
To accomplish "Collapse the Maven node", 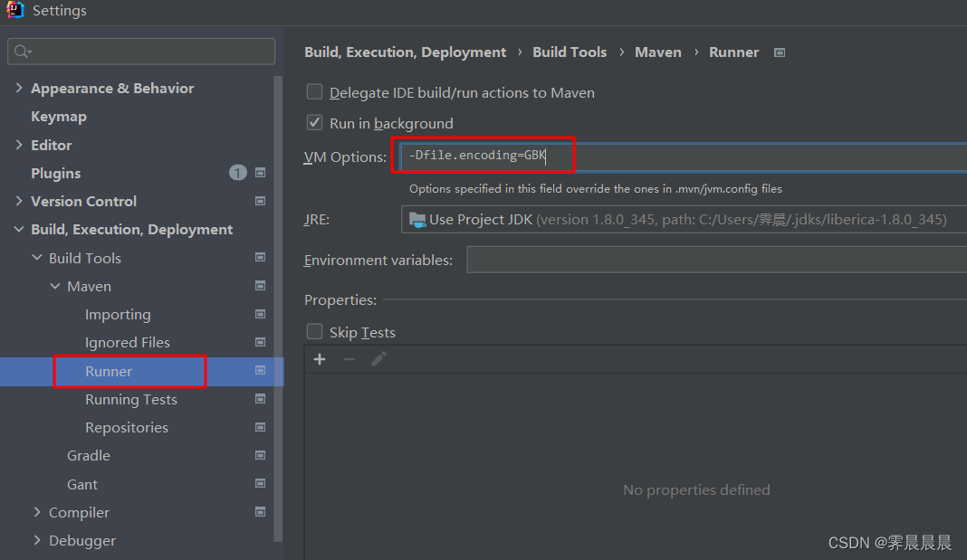I will point(55,286).
